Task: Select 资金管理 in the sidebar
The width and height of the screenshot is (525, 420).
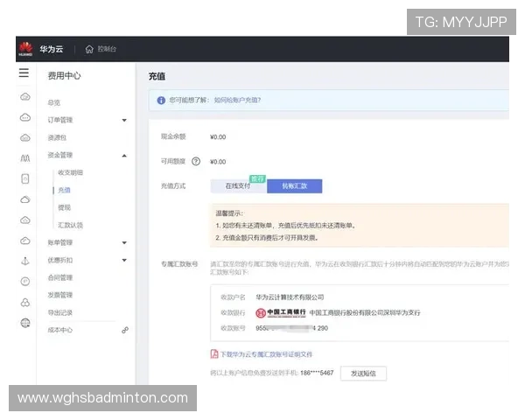Action: point(60,155)
